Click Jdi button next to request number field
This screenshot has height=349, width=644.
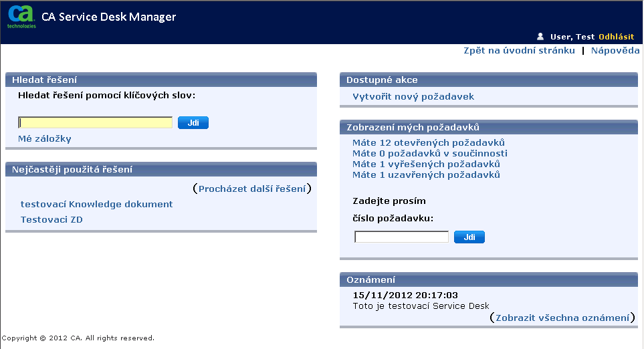click(x=469, y=237)
